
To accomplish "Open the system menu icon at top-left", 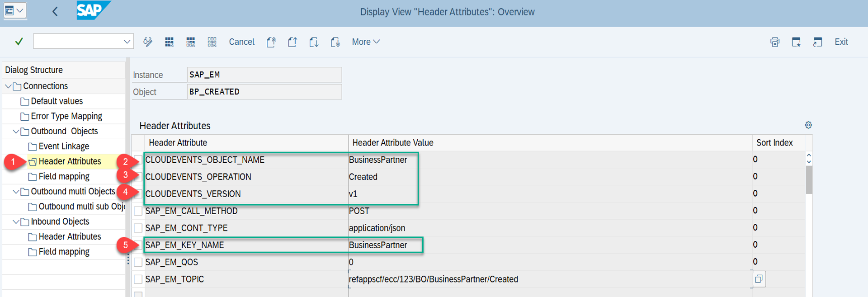I will [x=14, y=11].
